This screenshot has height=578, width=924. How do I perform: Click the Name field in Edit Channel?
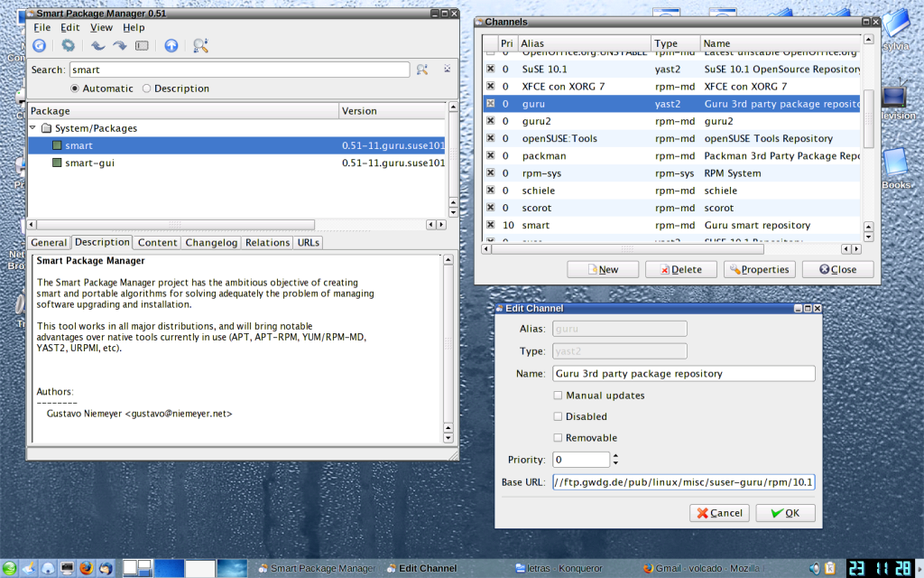click(684, 373)
